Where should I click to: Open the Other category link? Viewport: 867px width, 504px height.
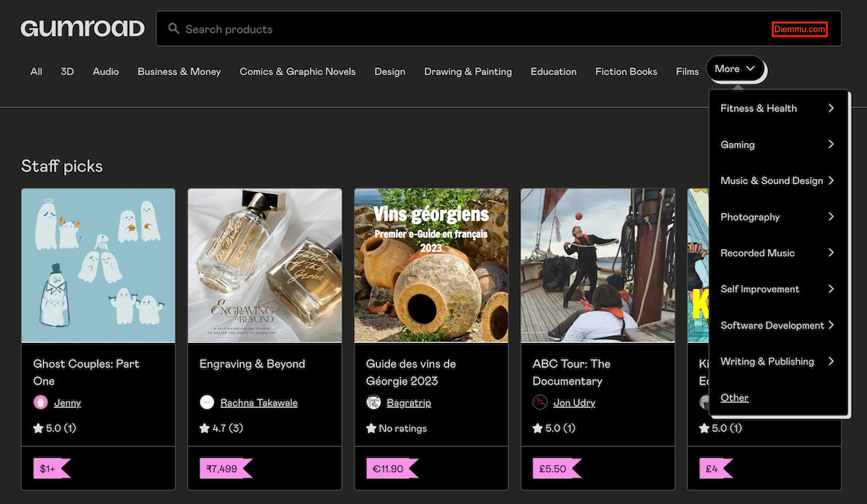(x=734, y=397)
